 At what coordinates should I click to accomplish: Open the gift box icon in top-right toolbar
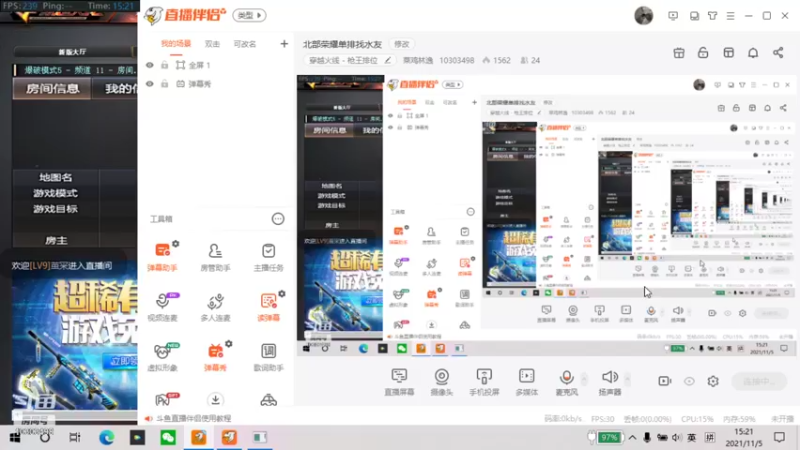(679, 53)
